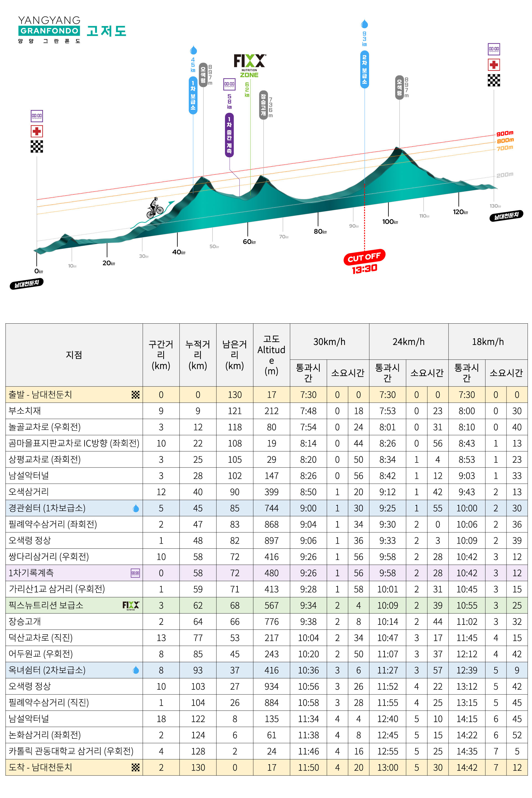Click the checkered flag icon above 130km
This screenshot has height=798, width=532.
[494, 80]
